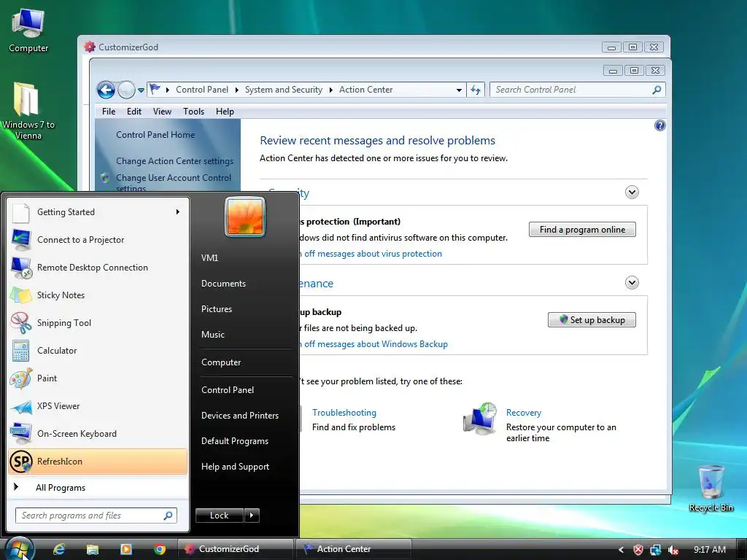The image size is (747, 560).
Task: Open the File menu
Action: pos(109,112)
